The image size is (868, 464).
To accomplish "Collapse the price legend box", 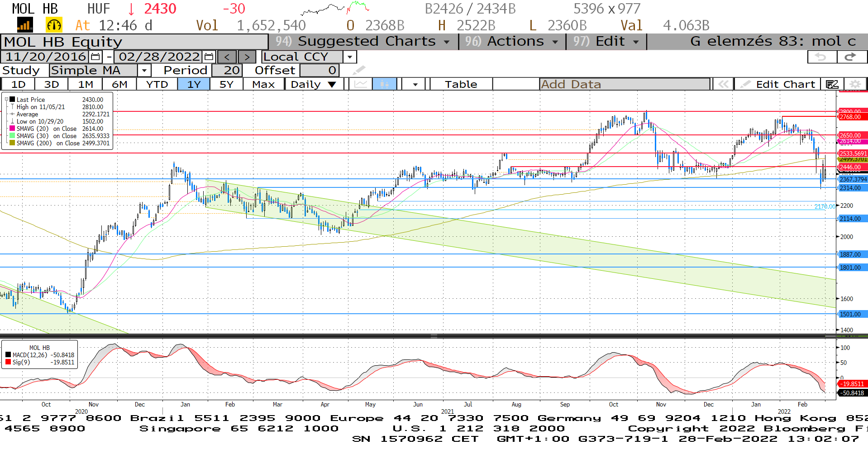I will 6,99.
